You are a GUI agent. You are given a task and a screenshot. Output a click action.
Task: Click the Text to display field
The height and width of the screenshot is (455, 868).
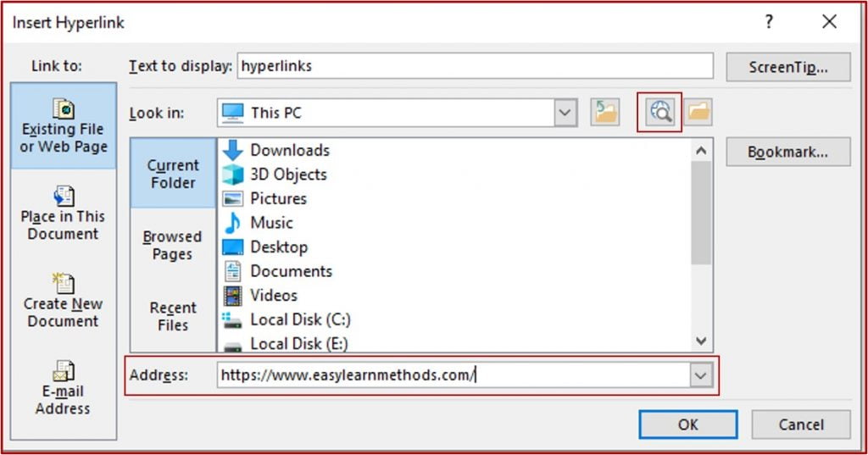click(x=476, y=66)
